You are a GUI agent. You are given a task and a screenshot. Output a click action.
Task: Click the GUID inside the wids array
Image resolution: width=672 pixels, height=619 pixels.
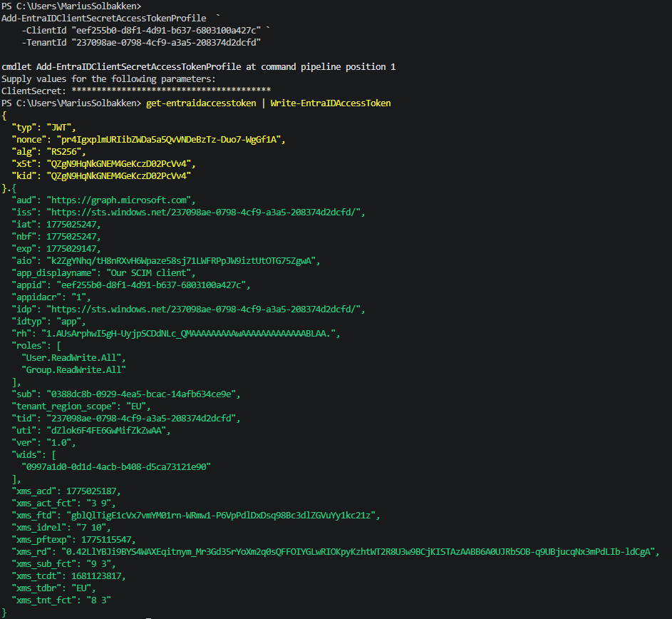click(x=116, y=466)
